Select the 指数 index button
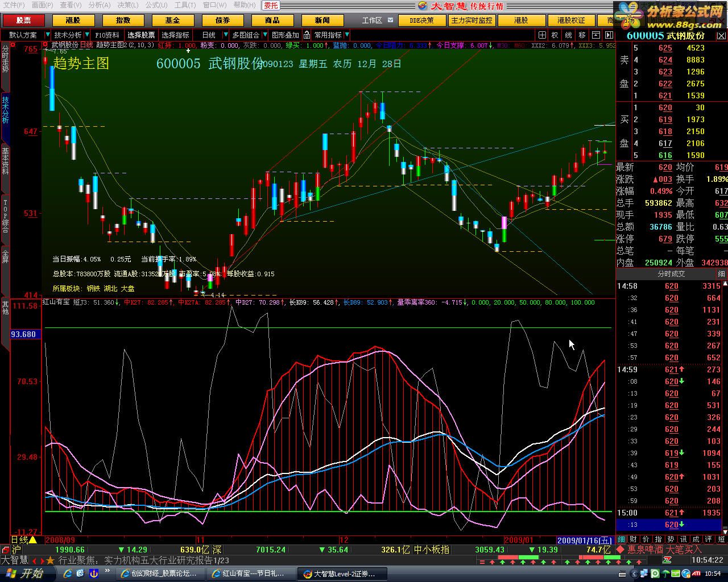728x582 pixels. [123, 20]
